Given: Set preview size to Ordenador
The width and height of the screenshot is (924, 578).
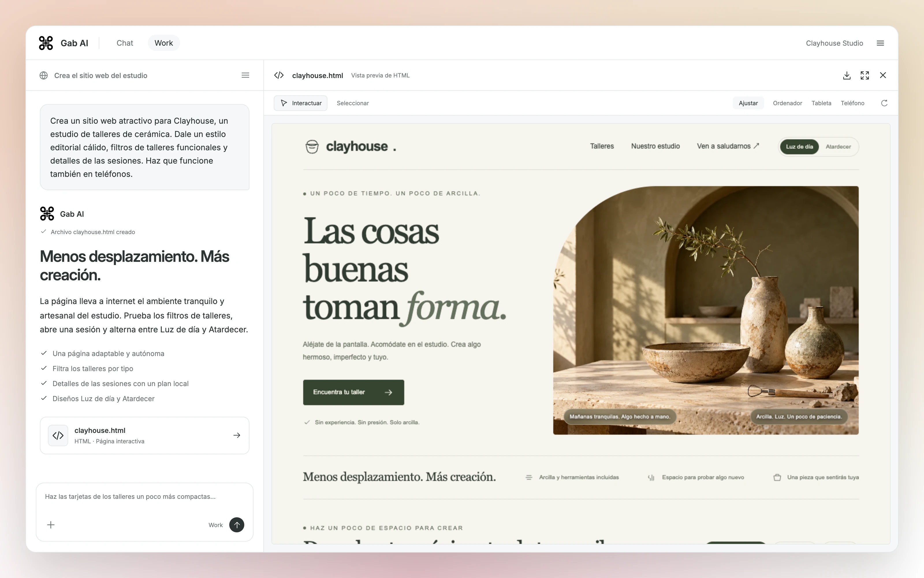Looking at the screenshot, I should pos(787,103).
